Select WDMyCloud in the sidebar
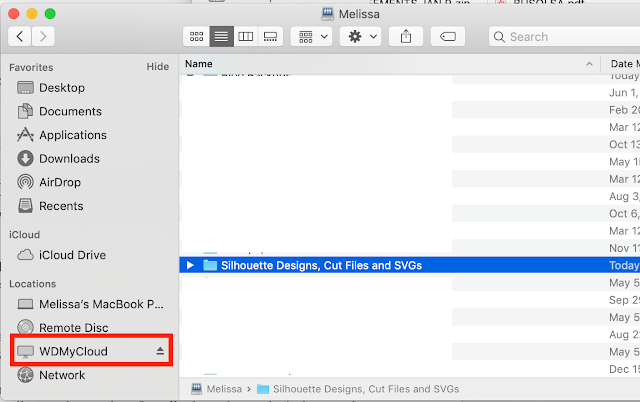The width and height of the screenshot is (640, 402). tap(73, 351)
